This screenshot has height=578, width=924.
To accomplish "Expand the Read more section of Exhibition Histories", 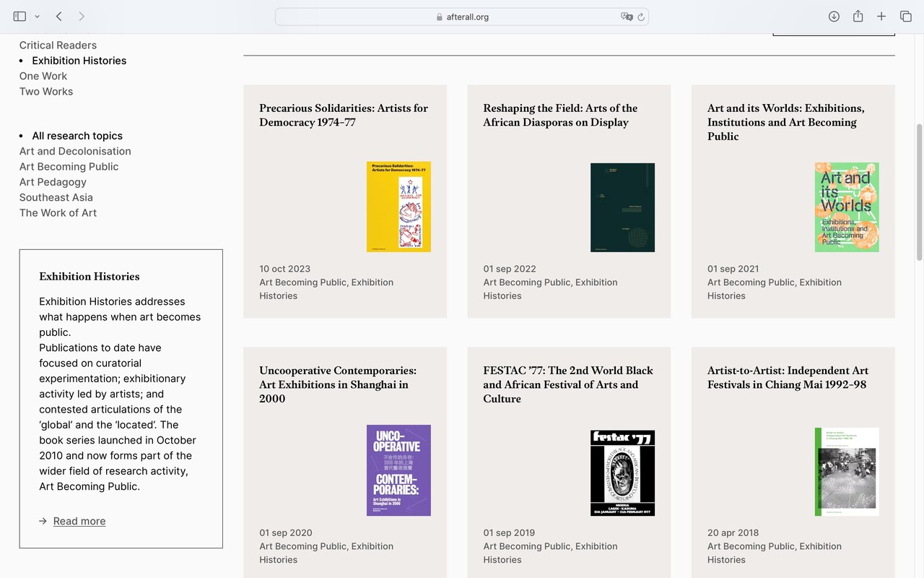I will tap(79, 521).
